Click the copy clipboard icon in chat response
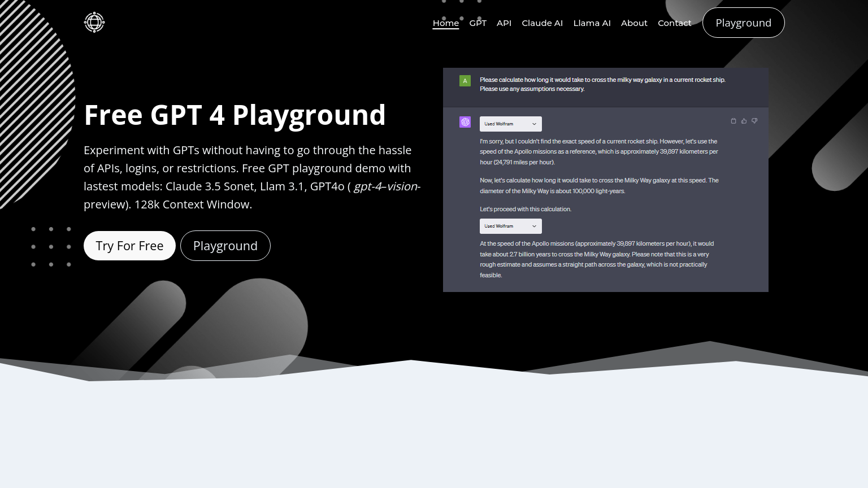The image size is (868, 488). 734,121
